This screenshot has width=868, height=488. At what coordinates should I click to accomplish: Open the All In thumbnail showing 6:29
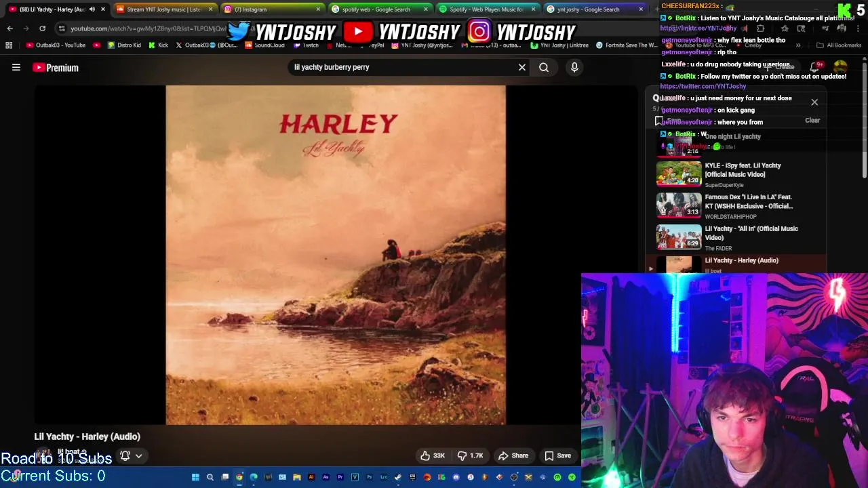pos(679,237)
